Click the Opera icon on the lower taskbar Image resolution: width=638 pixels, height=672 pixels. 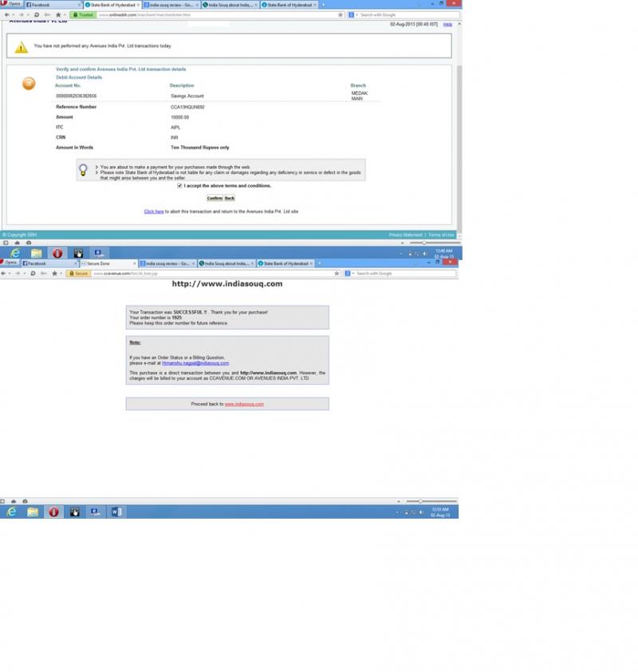[53, 512]
